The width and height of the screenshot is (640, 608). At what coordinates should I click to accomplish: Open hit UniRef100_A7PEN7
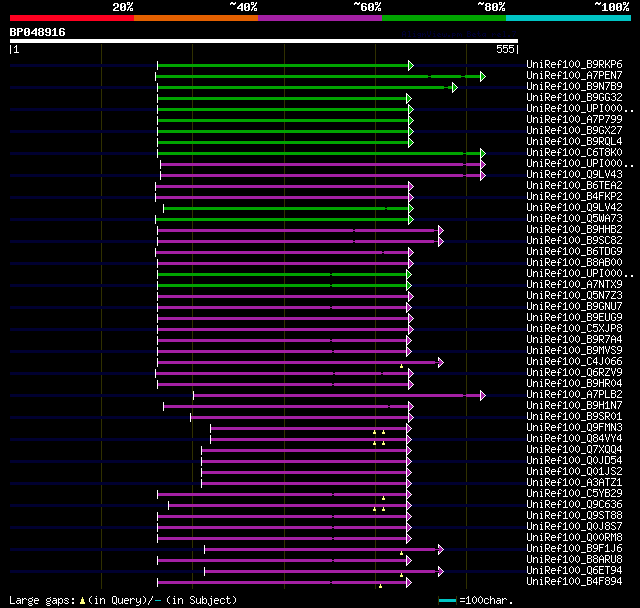click(574, 75)
